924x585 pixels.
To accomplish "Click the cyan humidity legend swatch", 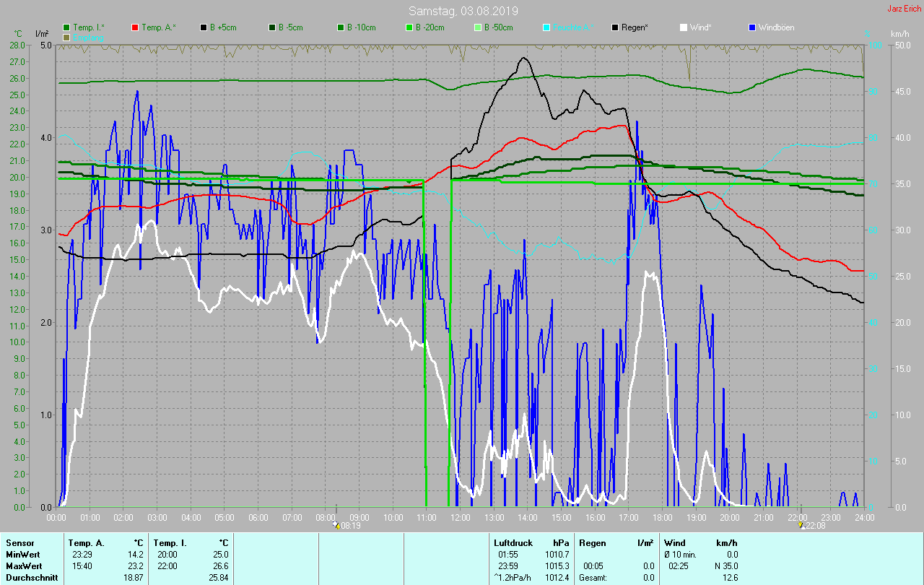I will tap(546, 27).
